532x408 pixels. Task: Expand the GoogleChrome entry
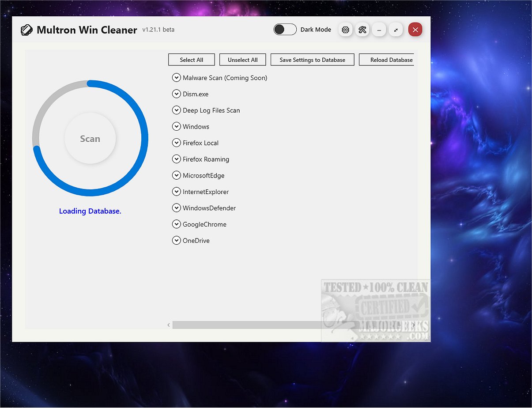(176, 224)
